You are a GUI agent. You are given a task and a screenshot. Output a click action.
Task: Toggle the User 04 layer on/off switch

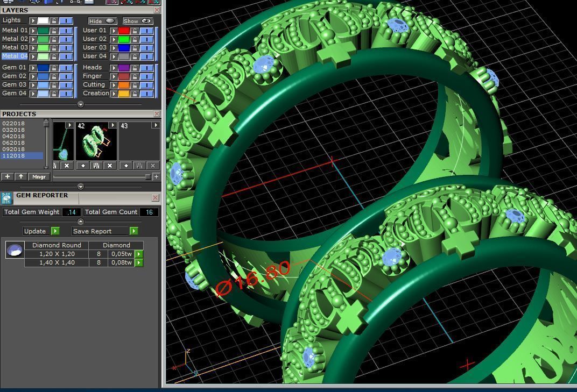pos(147,56)
